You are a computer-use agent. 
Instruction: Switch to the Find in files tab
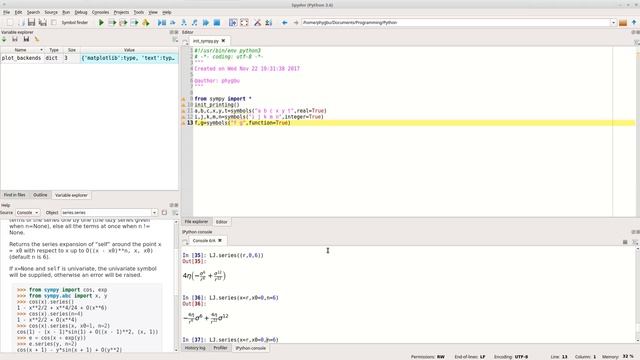[x=15, y=195]
